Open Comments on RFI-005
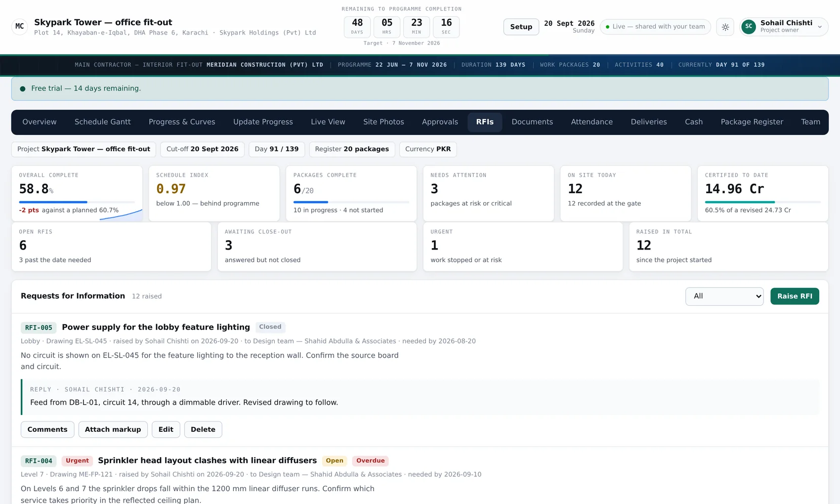Image resolution: width=840 pixels, height=504 pixels. (47, 429)
